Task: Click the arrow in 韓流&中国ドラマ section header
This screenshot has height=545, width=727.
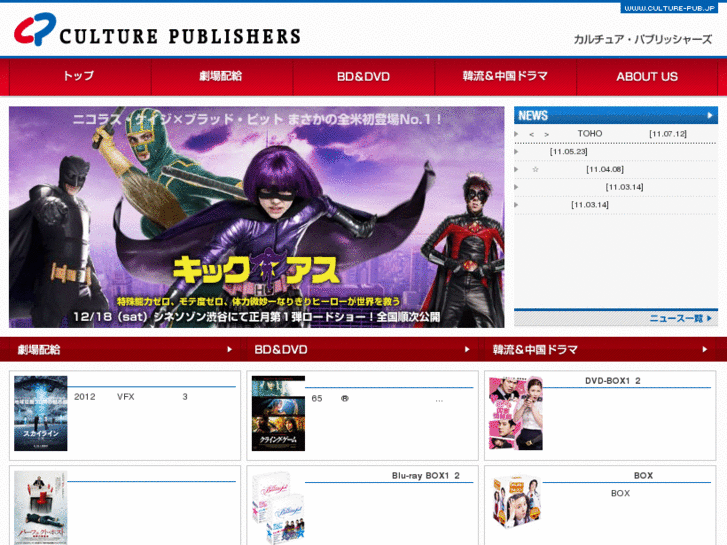Action: click(x=705, y=349)
